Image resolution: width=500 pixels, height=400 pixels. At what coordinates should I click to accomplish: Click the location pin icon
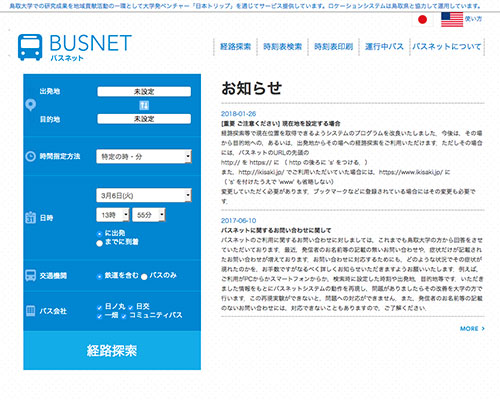pyautogui.click(x=31, y=105)
